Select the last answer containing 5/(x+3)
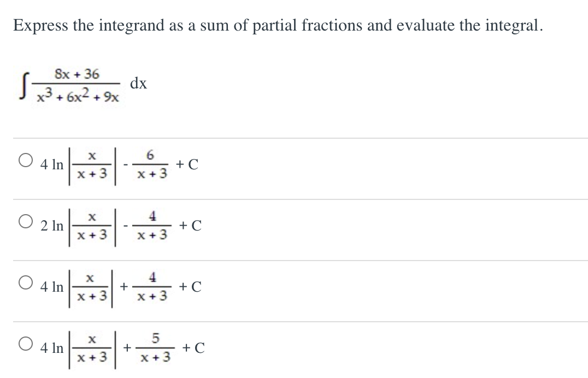588x378 pixels. pyautogui.click(x=25, y=344)
